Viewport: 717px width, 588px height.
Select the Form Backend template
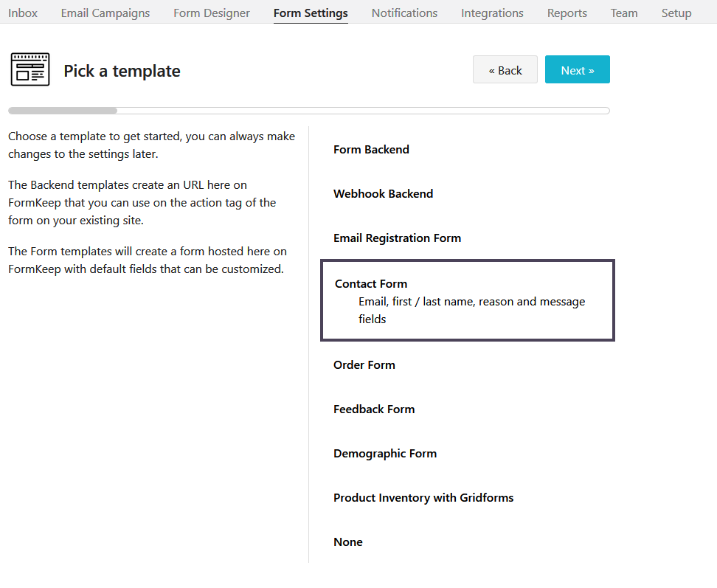(x=371, y=150)
